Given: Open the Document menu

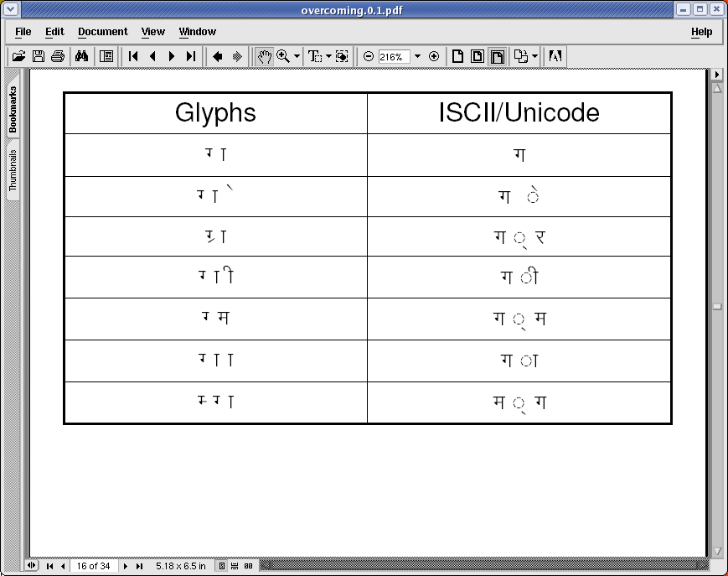Looking at the screenshot, I should point(102,32).
